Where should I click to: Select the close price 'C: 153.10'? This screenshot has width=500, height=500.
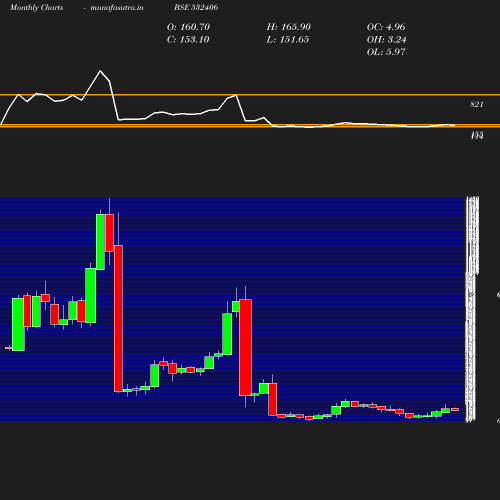click(x=188, y=40)
